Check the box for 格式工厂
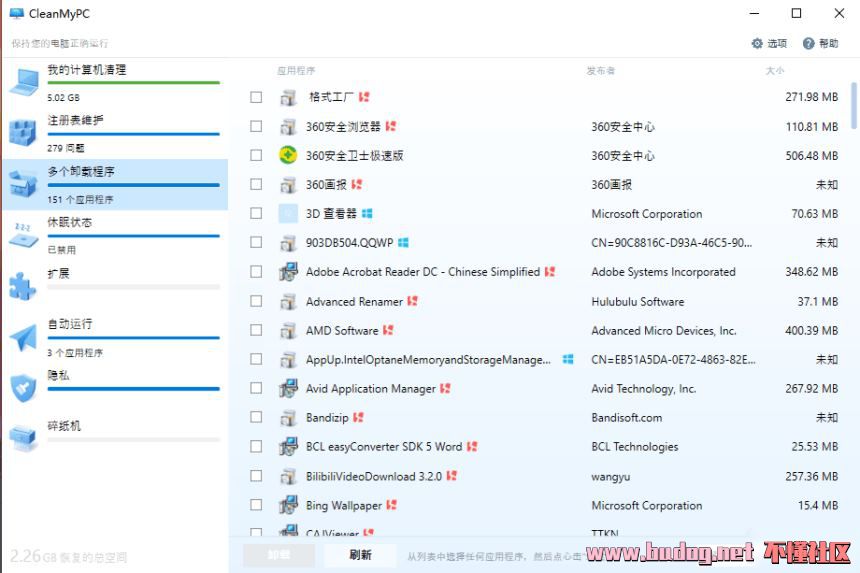 (256, 97)
